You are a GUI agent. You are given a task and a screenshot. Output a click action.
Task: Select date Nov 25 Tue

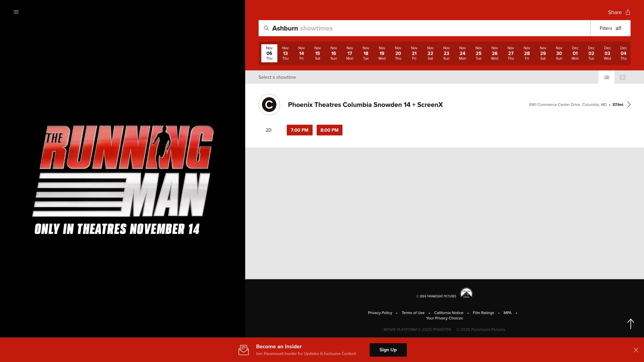pos(479,53)
